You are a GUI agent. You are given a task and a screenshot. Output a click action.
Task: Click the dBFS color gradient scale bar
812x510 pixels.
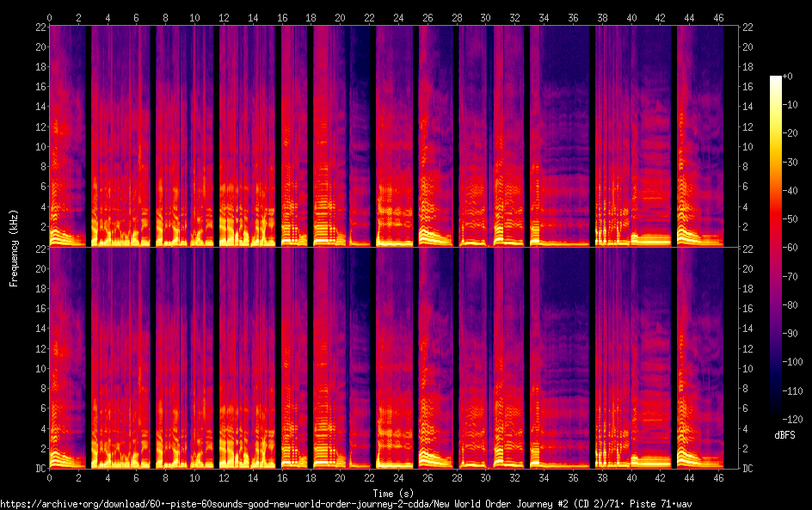[x=775, y=247]
